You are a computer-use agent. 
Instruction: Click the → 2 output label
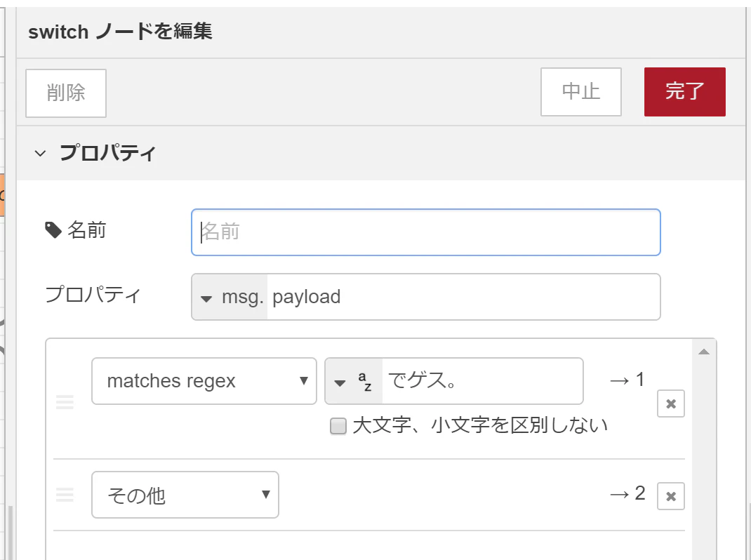pyautogui.click(x=627, y=493)
